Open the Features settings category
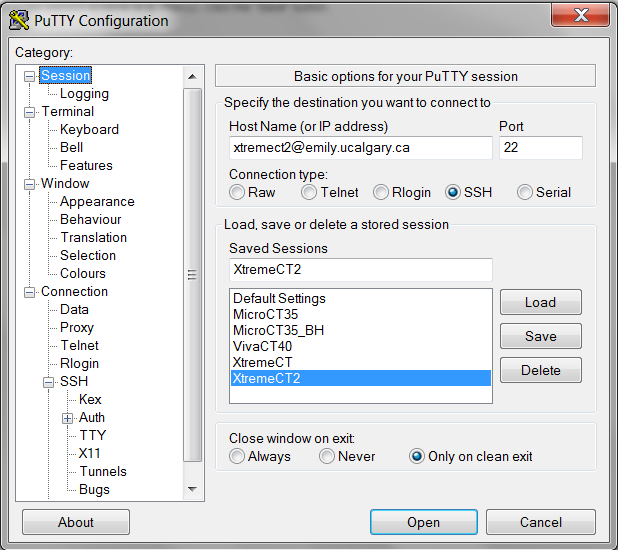618x550 pixels. pos(86,165)
